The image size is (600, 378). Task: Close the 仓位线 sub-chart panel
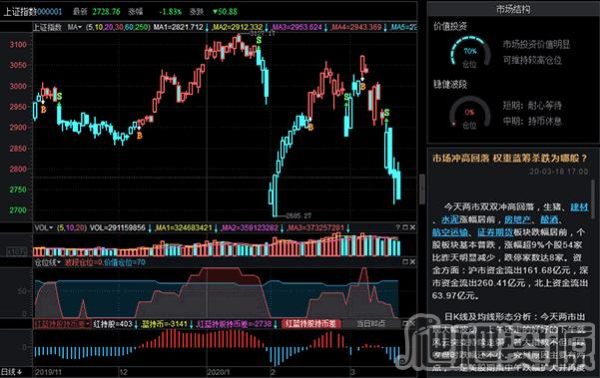pyautogui.click(x=412, y=262)
